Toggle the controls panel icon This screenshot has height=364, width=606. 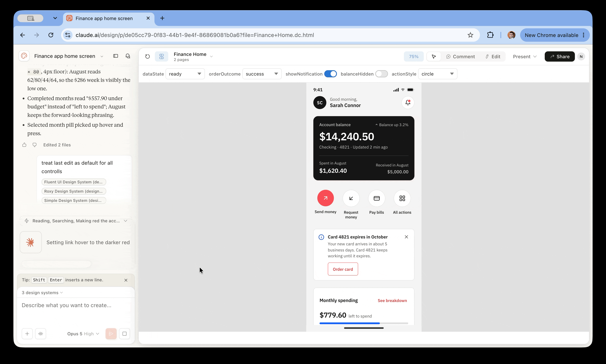coord(162,56)
